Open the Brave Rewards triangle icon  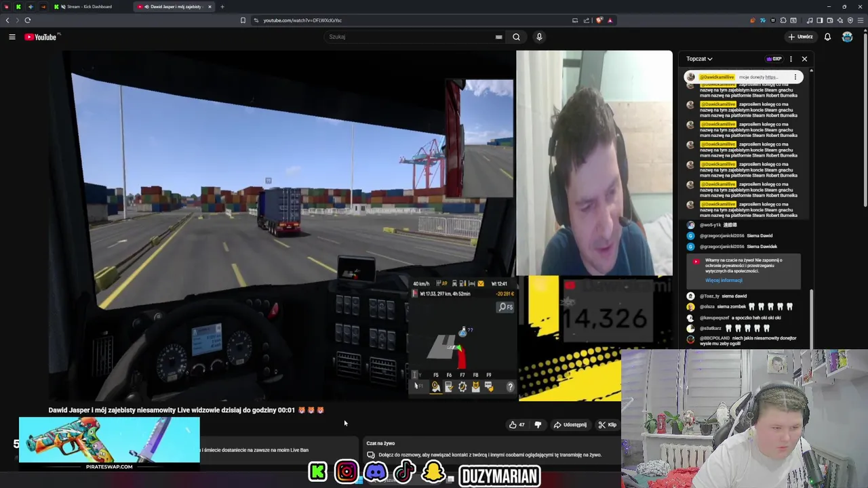(x=610, y=20)
